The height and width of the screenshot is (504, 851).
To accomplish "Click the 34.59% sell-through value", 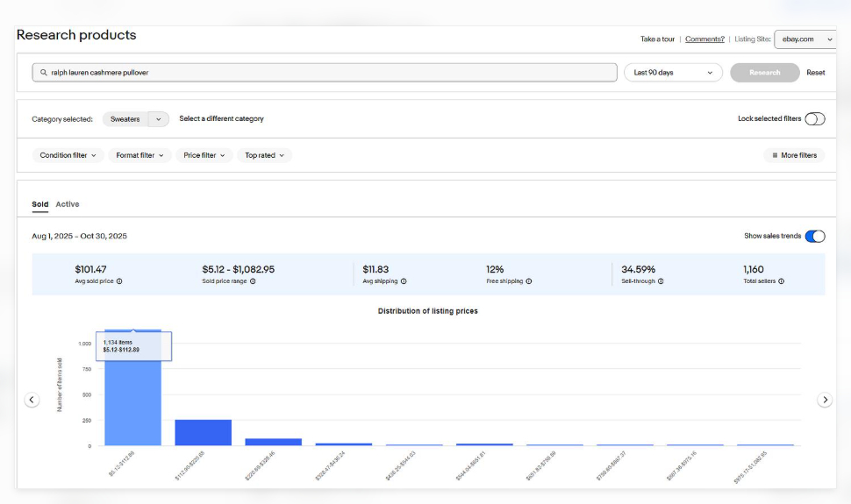I will [639, 269].
